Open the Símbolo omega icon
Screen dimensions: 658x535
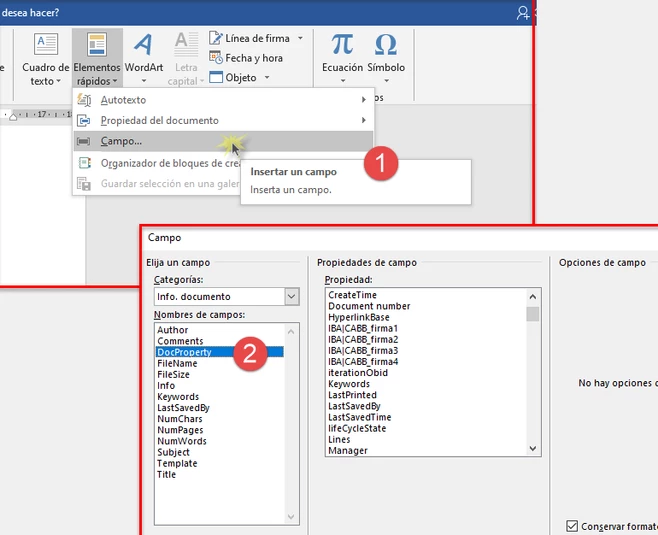point(386,44)
